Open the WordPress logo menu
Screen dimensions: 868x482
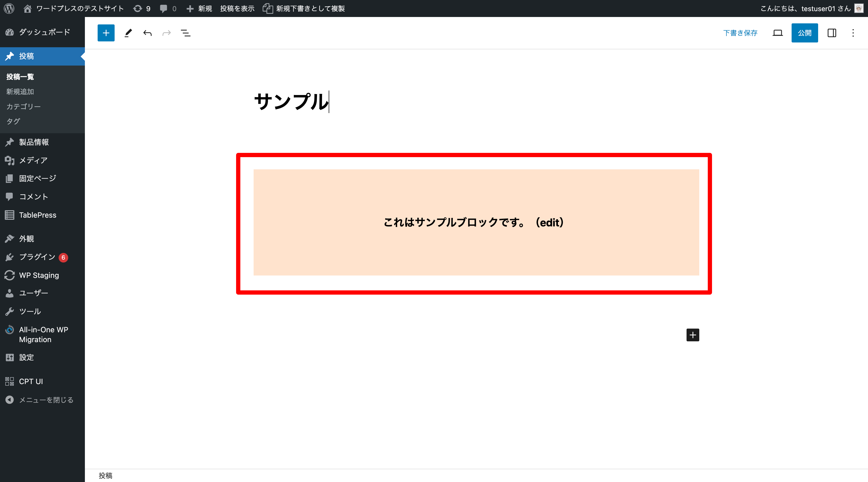pos(9,8)
